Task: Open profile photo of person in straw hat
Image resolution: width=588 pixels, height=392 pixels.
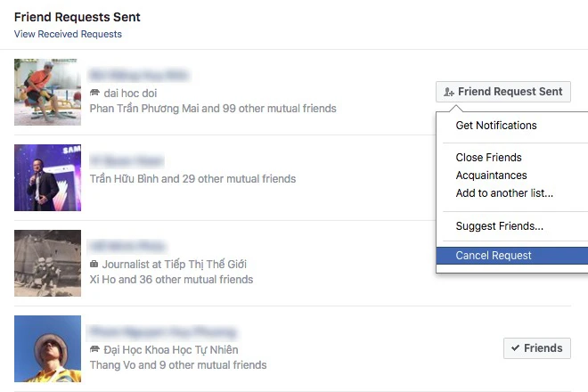Action: (x=47, y=348)
